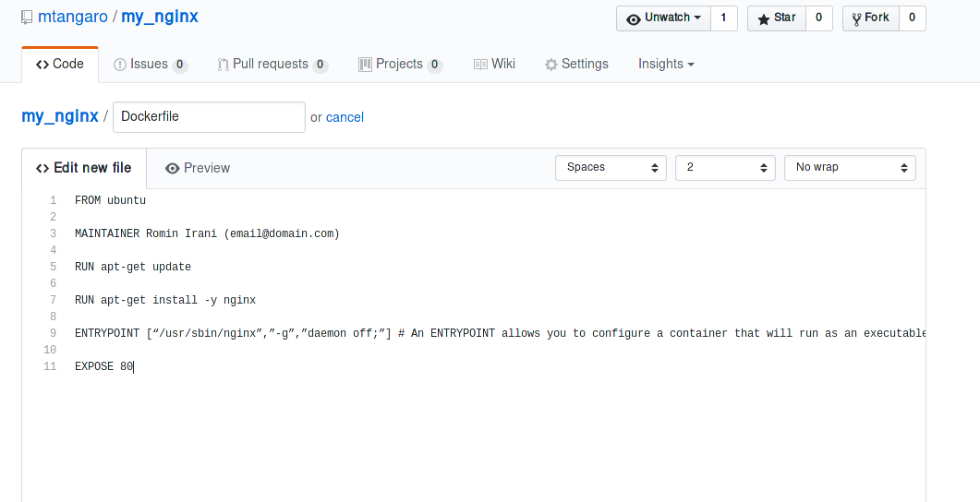Click the Settings gear icon
The image size is (980, 502).
tap(550, 65)
